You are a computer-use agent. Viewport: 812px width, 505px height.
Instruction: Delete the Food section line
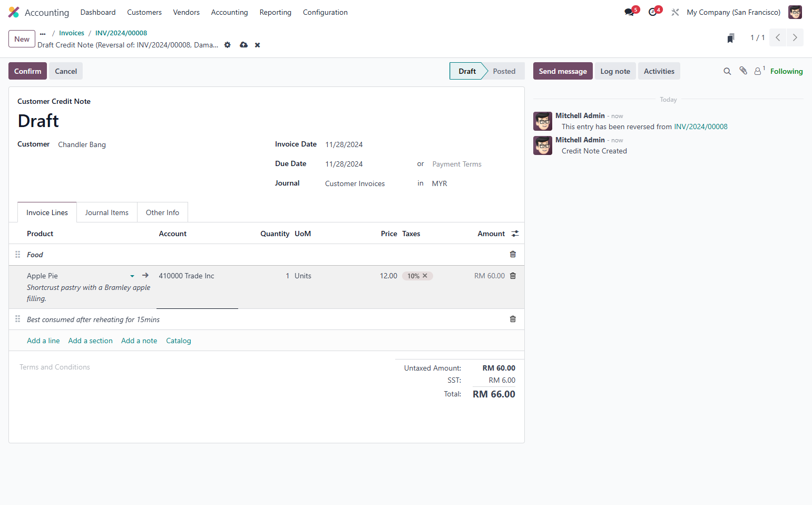513,254
